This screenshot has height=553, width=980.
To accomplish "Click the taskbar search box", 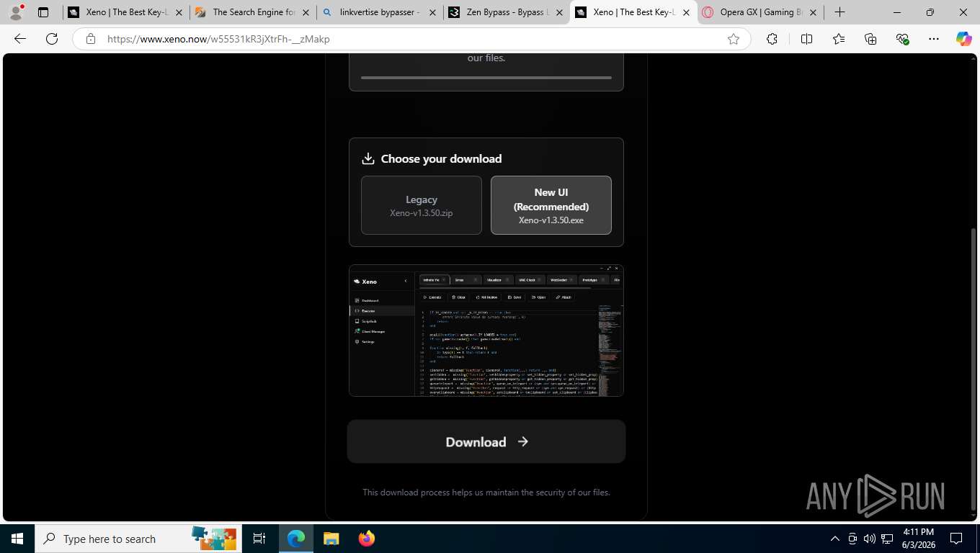I will point(137,539).
